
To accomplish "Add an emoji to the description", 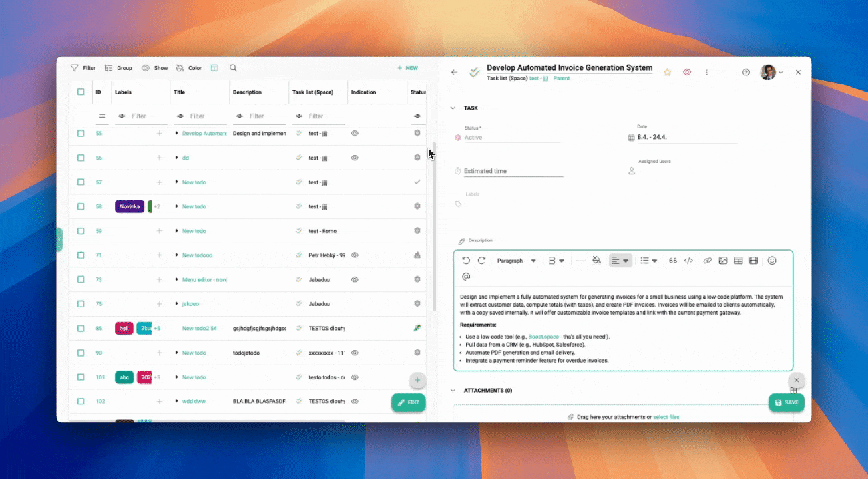I will 773,260.
